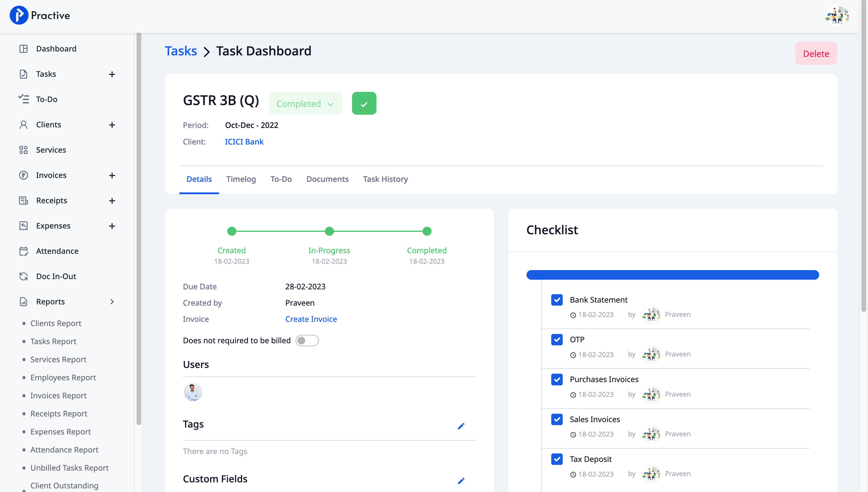Click the Delete button

click(816, 53)
